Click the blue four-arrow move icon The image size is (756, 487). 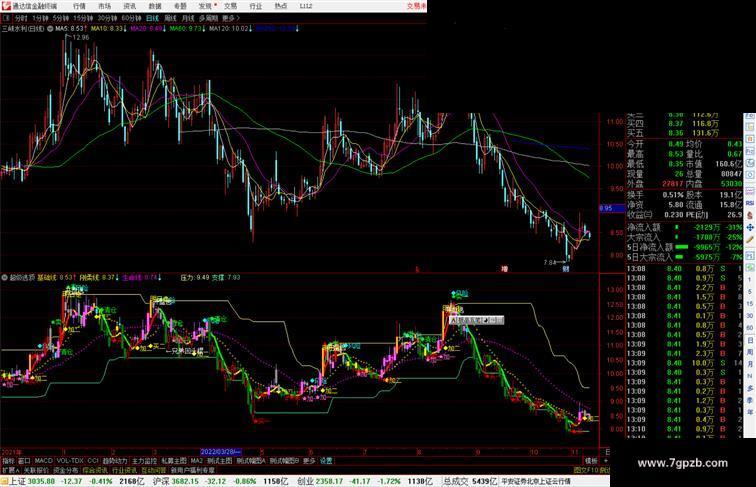[750, 227]
